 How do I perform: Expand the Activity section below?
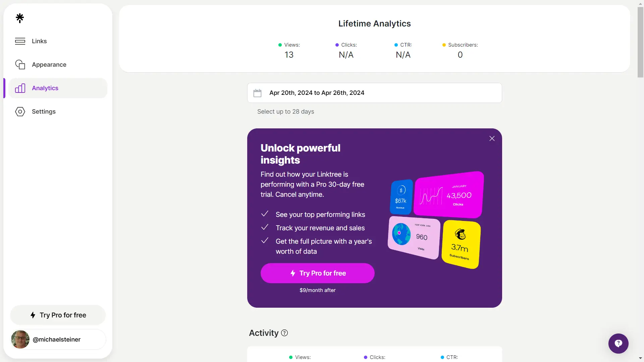tap(284, 333)
